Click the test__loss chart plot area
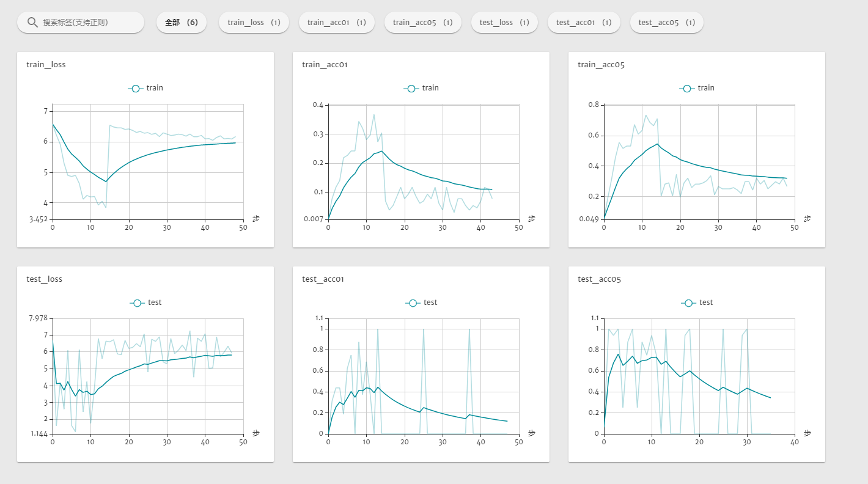The height and width of the screenshot is (484, 868). pyautogui.click(x=148, y=376)
